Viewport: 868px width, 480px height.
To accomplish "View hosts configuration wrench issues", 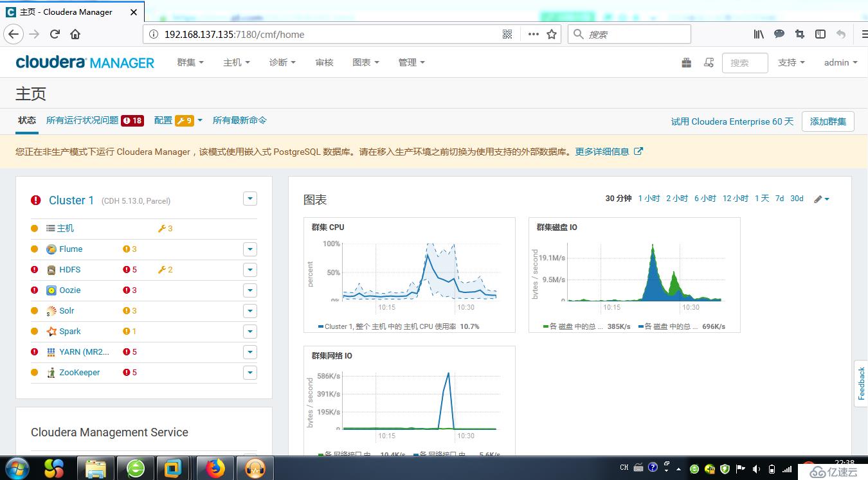I will [165, 229].
